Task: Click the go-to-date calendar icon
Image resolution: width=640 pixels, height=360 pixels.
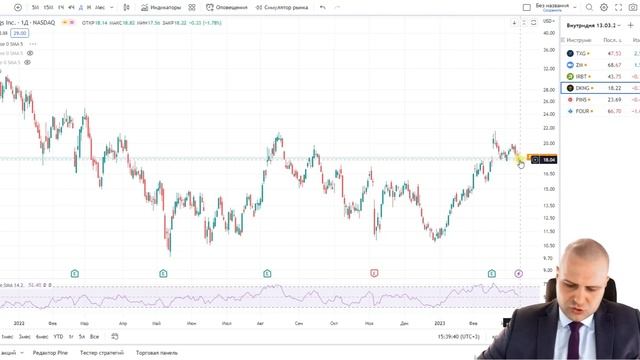Action: pos(115,337)
